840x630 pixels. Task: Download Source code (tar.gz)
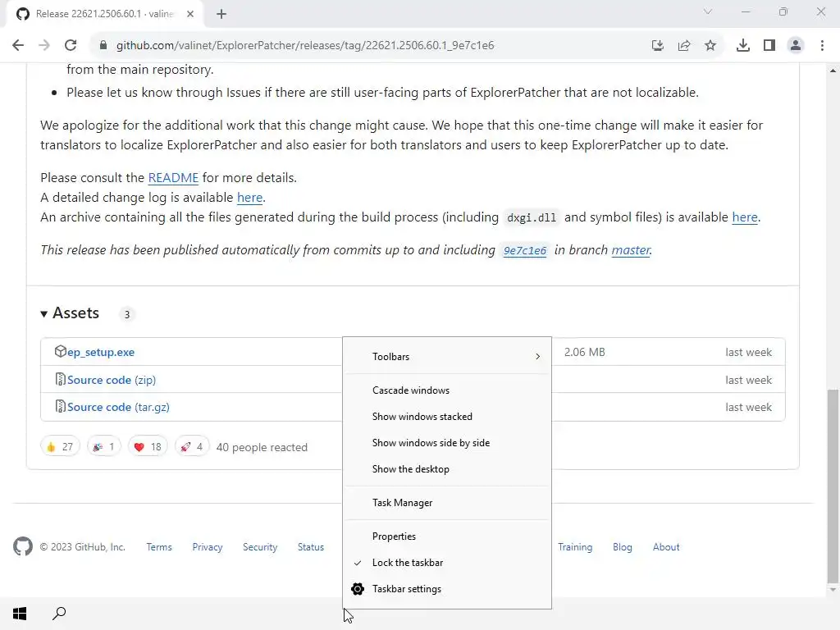118,407
